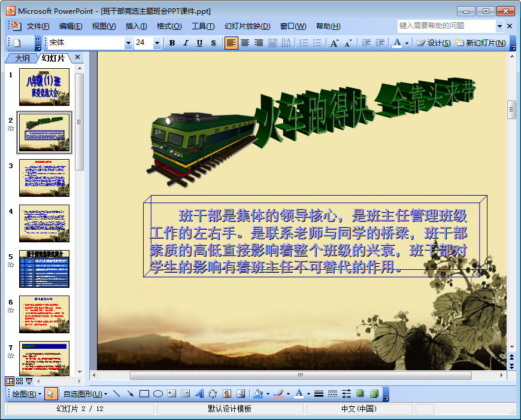The width and height of the screenshot is (521, 420).
Task: Change text direction icon
Action: tap(286, 43)
